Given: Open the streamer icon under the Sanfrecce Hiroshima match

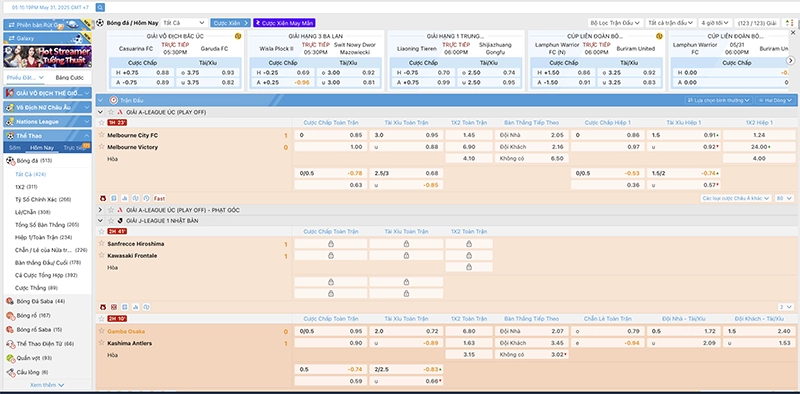Looking at the screenshot, I should (x=103, y=307).
